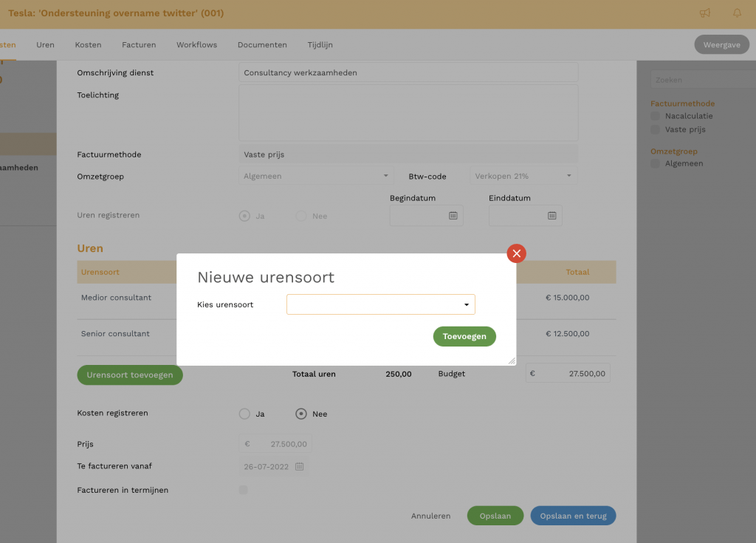Open the Einddatum calendar picker
The image size is (756, 543).
(x=551, y=216)
